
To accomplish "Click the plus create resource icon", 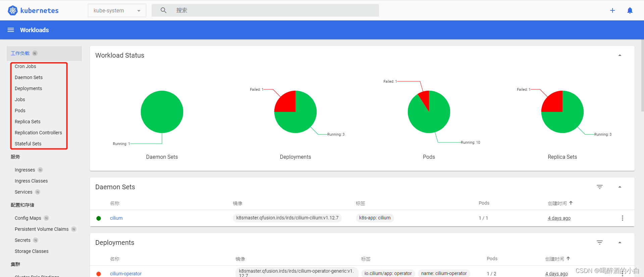I will [612, 10].
